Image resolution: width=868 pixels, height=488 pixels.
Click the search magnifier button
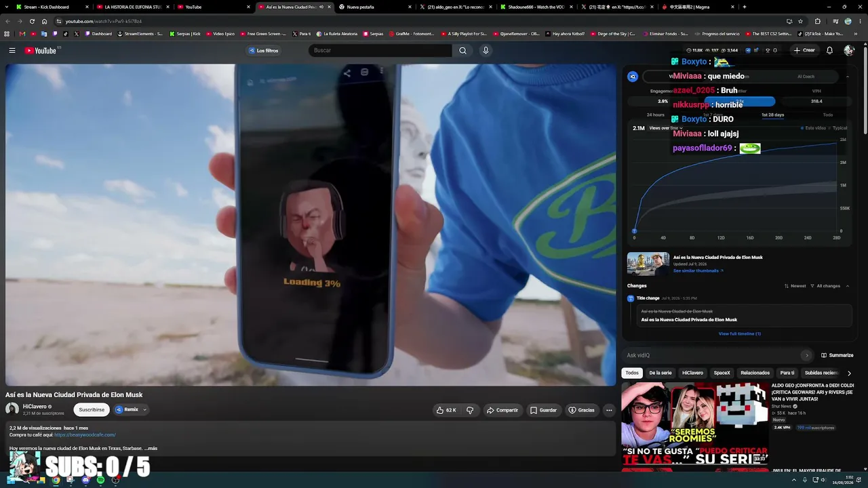coord(462,51)
